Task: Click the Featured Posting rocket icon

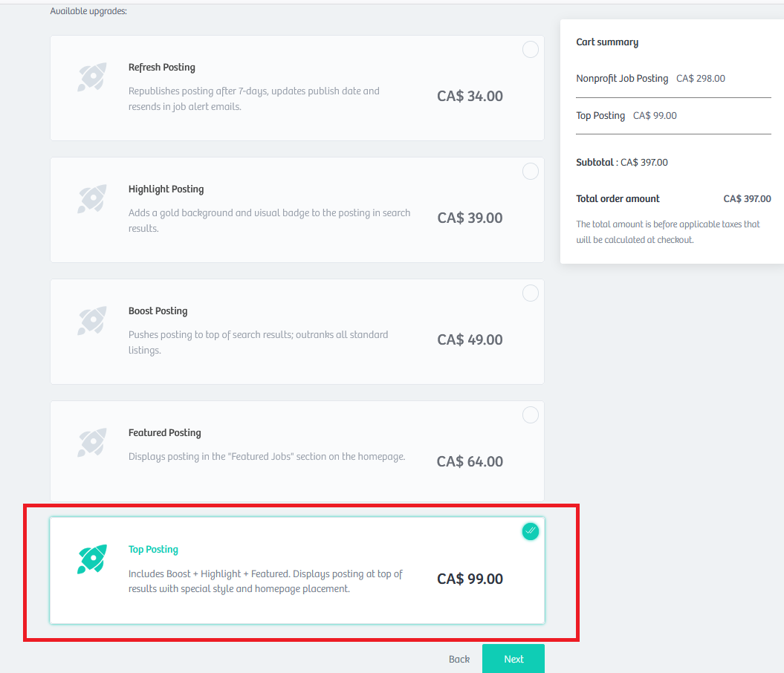Action: (92, 443)
